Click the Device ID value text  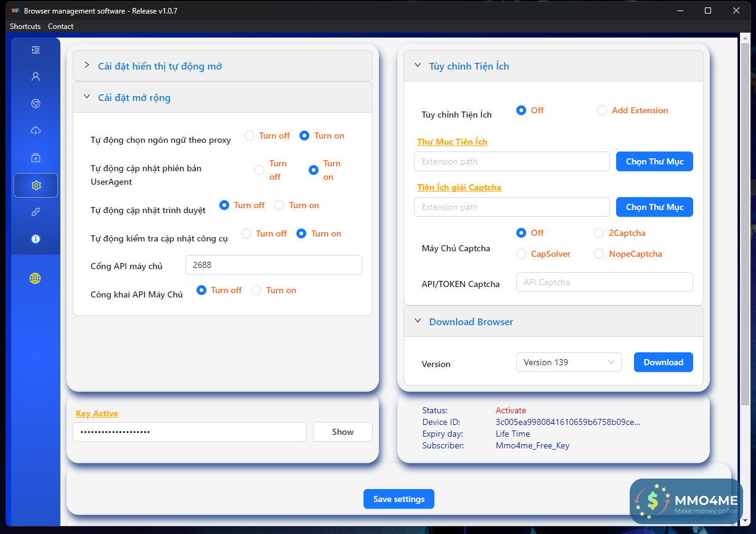click(x=568, y=422)
